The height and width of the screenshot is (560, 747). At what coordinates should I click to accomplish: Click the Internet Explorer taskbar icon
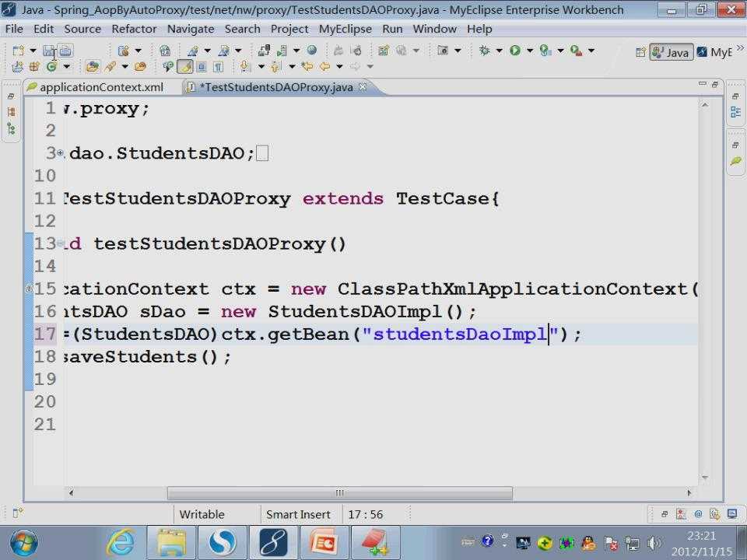click(120, 542)
